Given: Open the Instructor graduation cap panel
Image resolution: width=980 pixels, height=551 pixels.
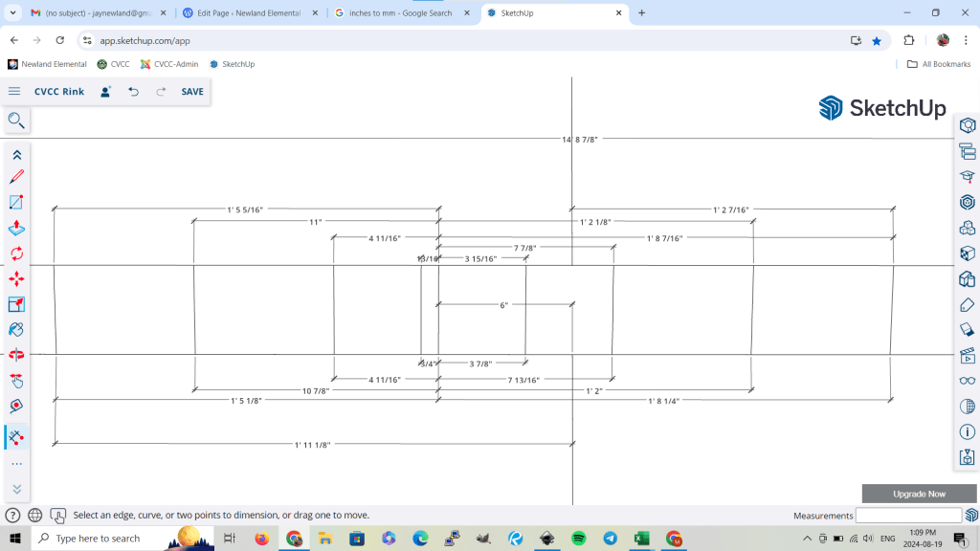Looking at the screenshot, I should 967,176.
